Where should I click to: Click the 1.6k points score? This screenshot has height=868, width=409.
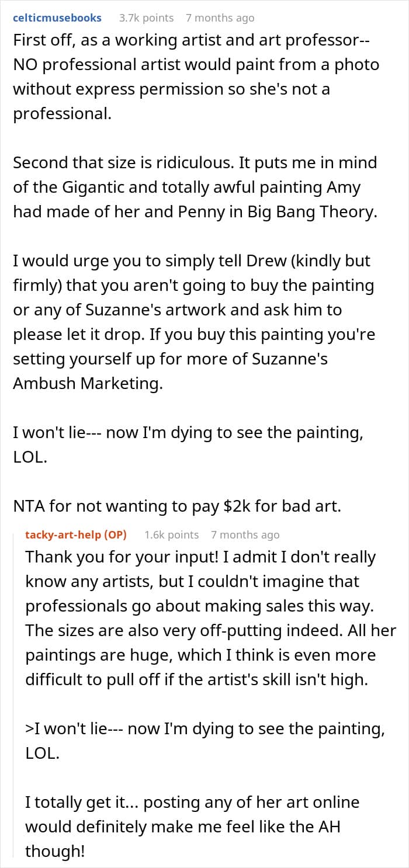click(171, 534)
